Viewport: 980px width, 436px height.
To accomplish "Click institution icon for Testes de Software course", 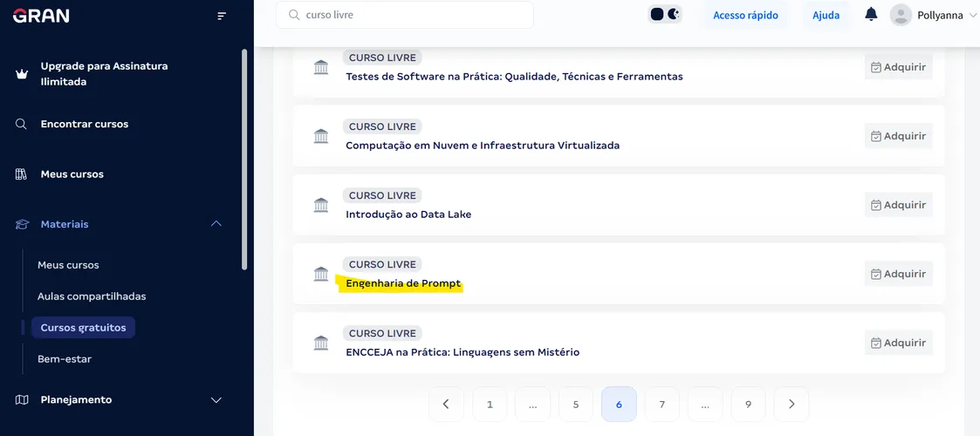I will [321, 67].
